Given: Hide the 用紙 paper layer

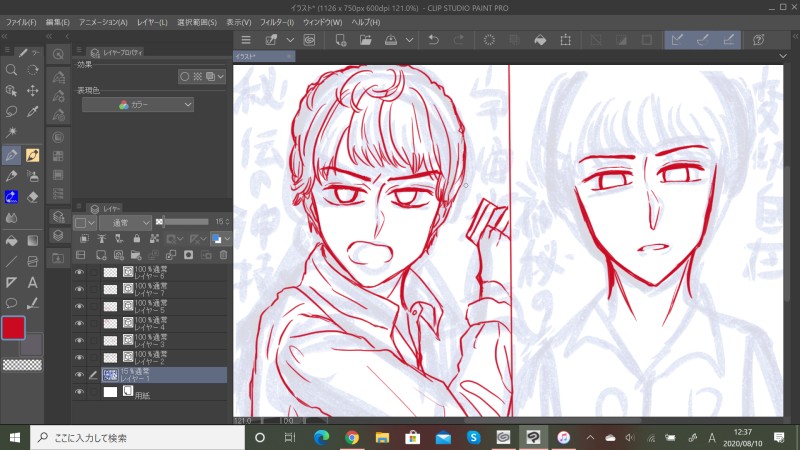Looking at the screenshot, I should click(x=79, y=392).
